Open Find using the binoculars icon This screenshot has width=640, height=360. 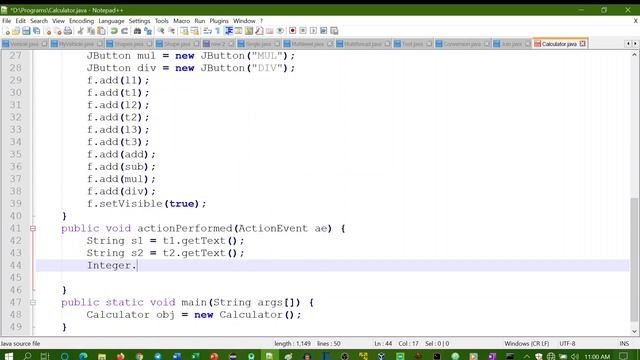(138, 31)
